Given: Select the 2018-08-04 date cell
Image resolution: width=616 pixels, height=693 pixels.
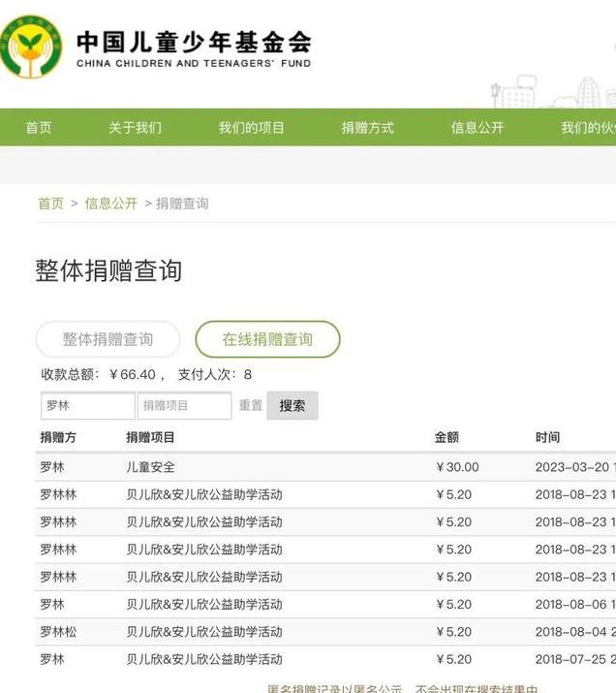Looking at the screenshot, I should point(575,632).
